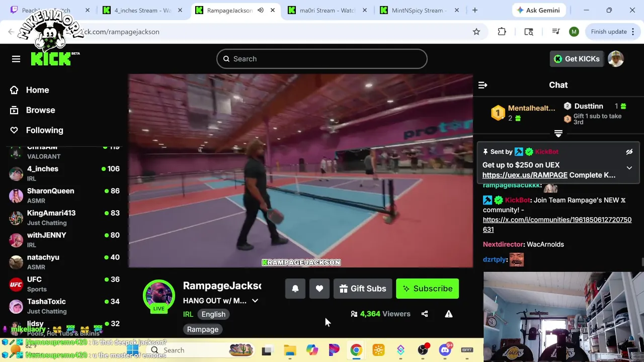Open the orange sun app in taskbar

378,350
